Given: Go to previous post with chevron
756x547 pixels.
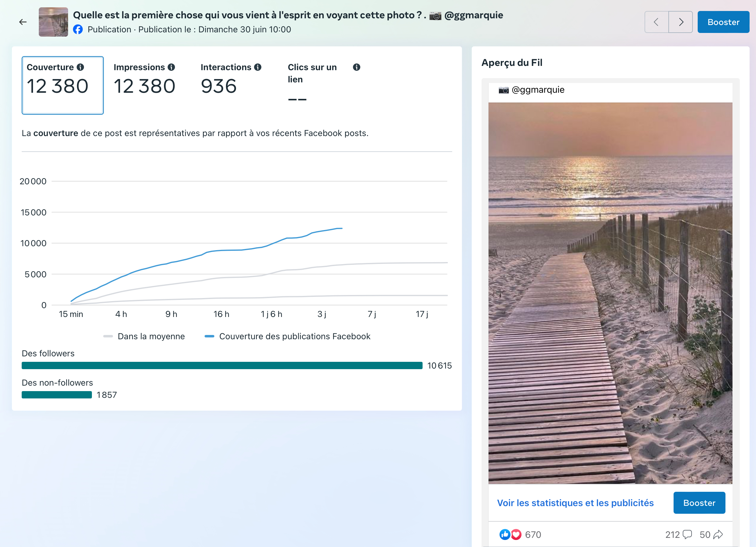Looking at the screenshot, I should click(x=656, y=22).
